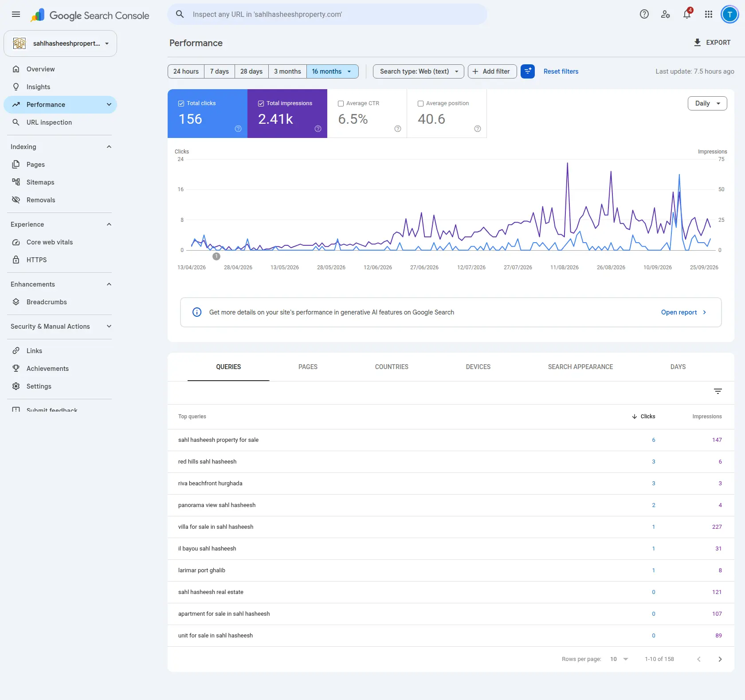745x700 pixels.
Task: Click the EXPORT button
Action: (712, 43)
